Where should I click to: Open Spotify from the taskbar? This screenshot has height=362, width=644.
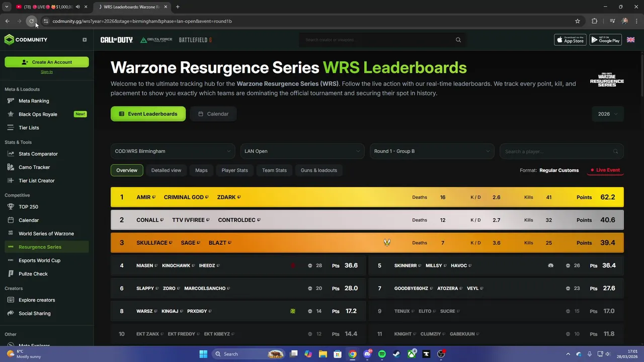pyautogui.click(x=382, y=354)
